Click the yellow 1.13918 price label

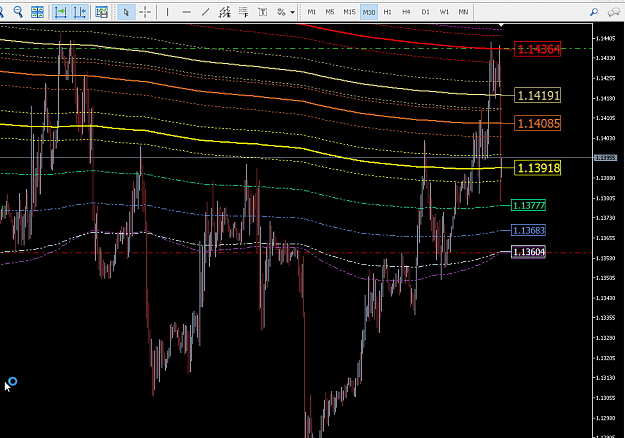(537, 168)
